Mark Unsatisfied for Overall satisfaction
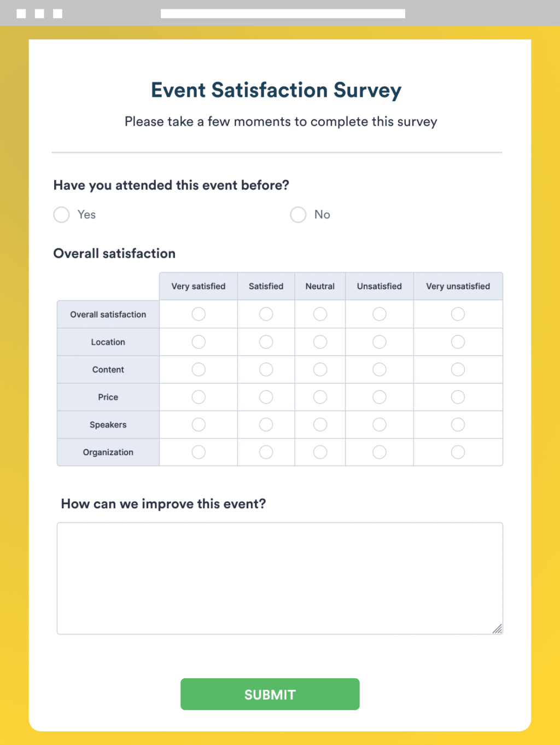The image size is (560, 745). 379,314
